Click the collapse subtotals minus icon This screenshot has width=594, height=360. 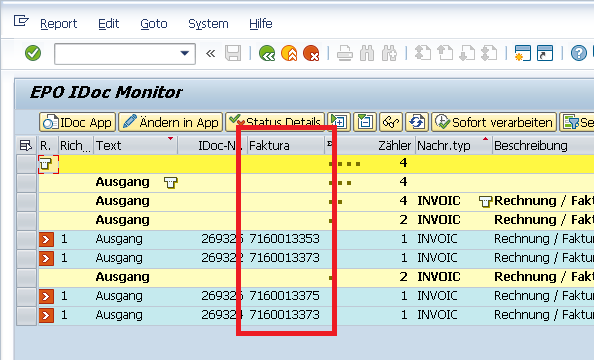tap(365, 122)
